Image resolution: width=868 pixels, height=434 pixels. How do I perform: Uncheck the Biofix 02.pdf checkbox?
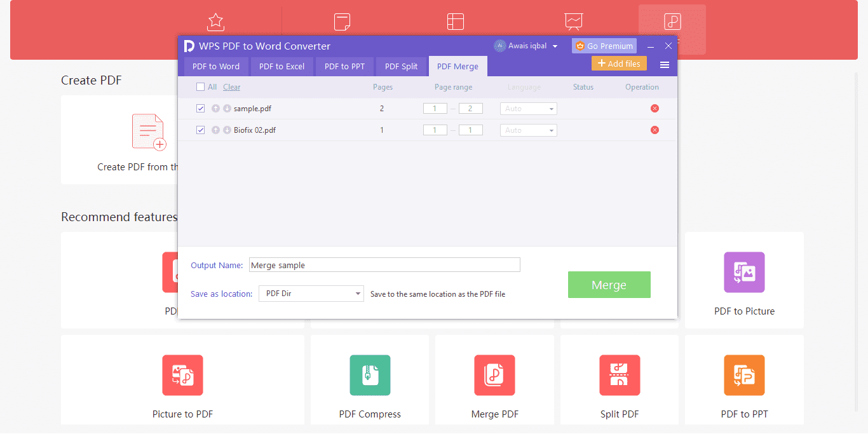click(200, 130)
